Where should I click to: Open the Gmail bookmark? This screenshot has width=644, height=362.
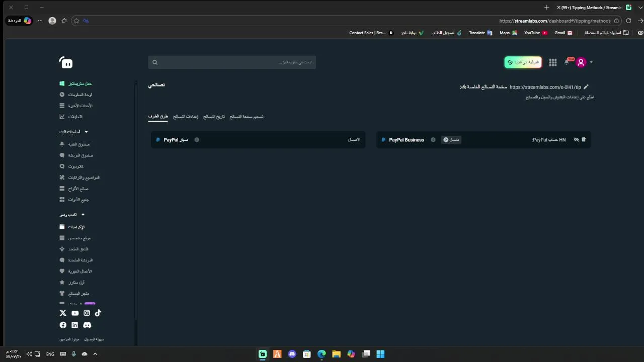563,33
